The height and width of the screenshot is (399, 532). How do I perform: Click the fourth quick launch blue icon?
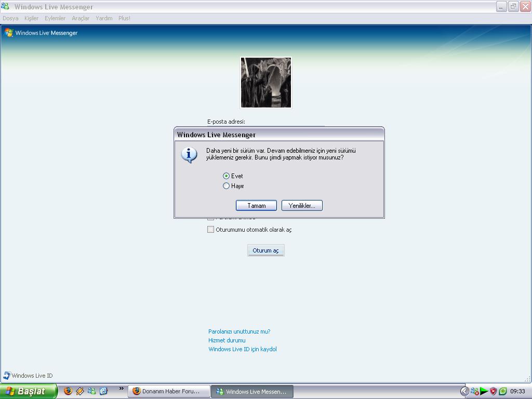click(103, 391)
